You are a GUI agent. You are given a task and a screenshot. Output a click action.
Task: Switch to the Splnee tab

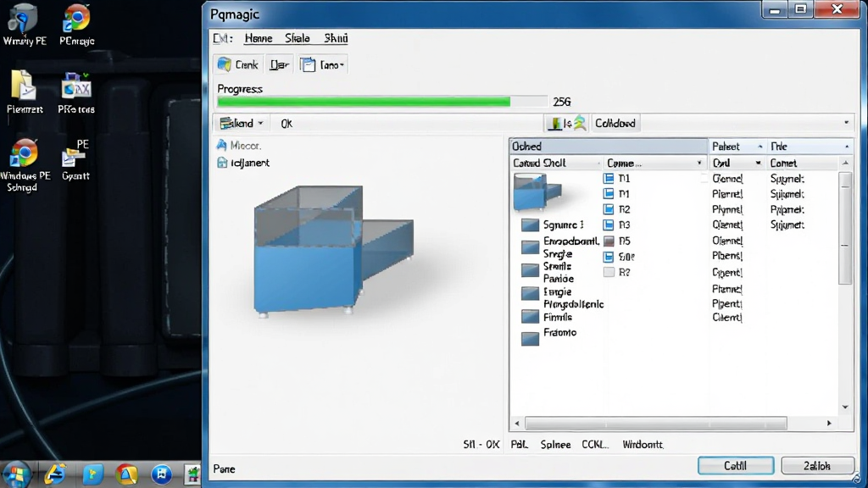[555, 444]
